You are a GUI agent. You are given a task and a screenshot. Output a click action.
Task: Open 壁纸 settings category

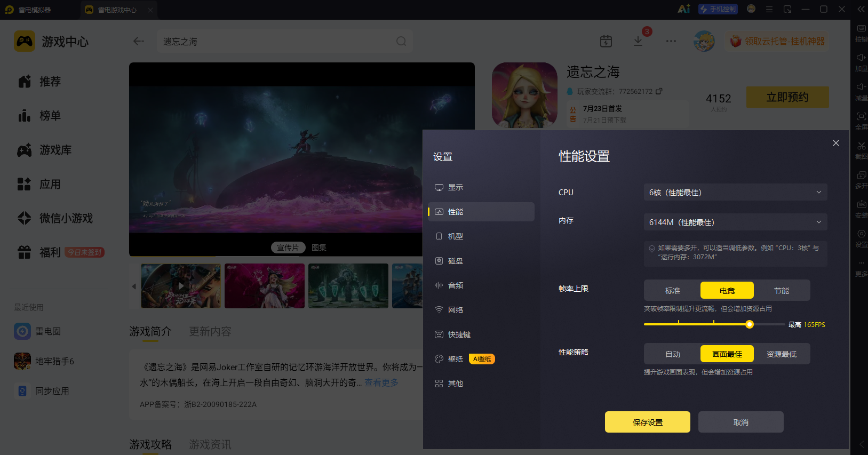[481, 359]
